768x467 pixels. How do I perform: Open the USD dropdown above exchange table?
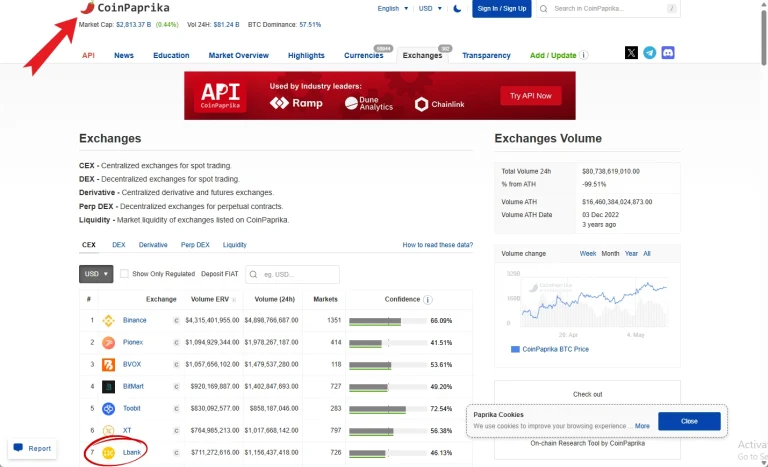click(x=96, y=274)
